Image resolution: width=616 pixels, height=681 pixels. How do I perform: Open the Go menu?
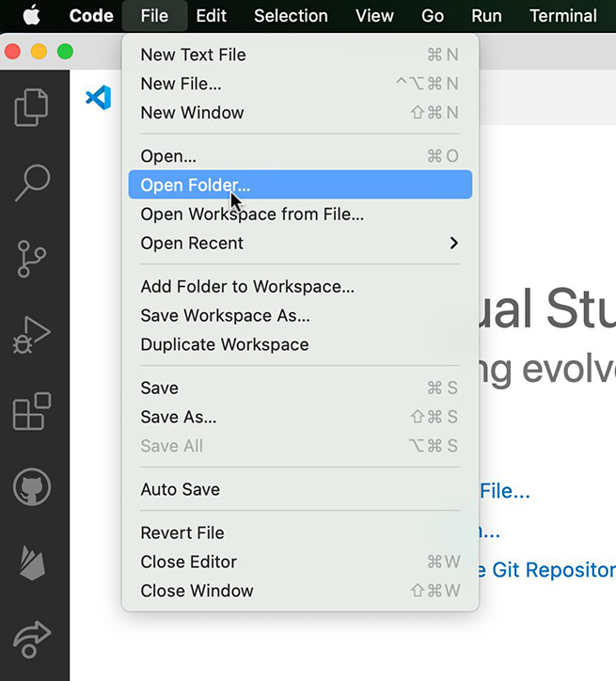[433, 16]
